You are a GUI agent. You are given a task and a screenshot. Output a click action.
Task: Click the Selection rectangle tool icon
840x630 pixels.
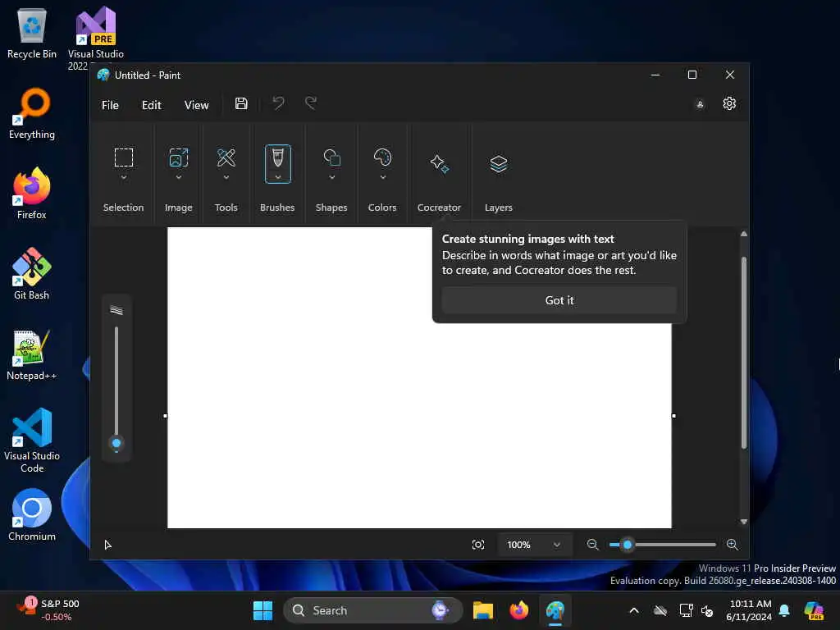click(x=123, y=157)
